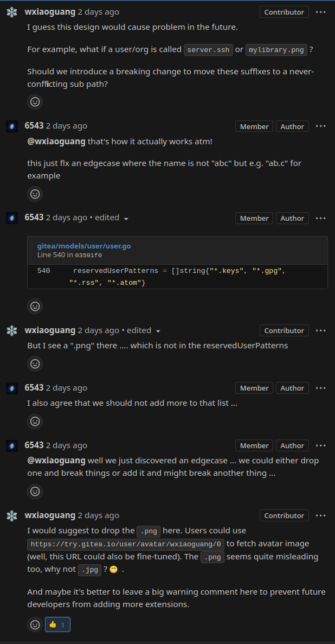Open options menu on last wxiaoguang comment
Screen dimensions: 335x644
click(x=320, y=515)
